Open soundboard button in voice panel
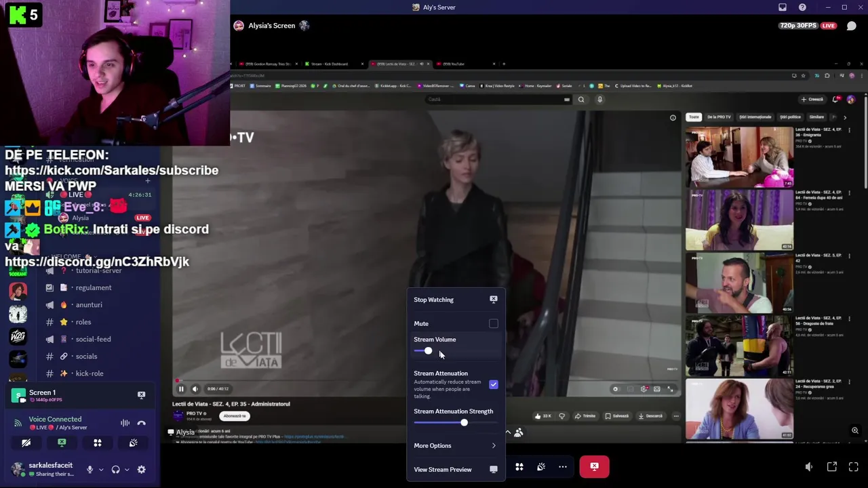Viewport: 868px width, 488px height. [x=133, y=443]
